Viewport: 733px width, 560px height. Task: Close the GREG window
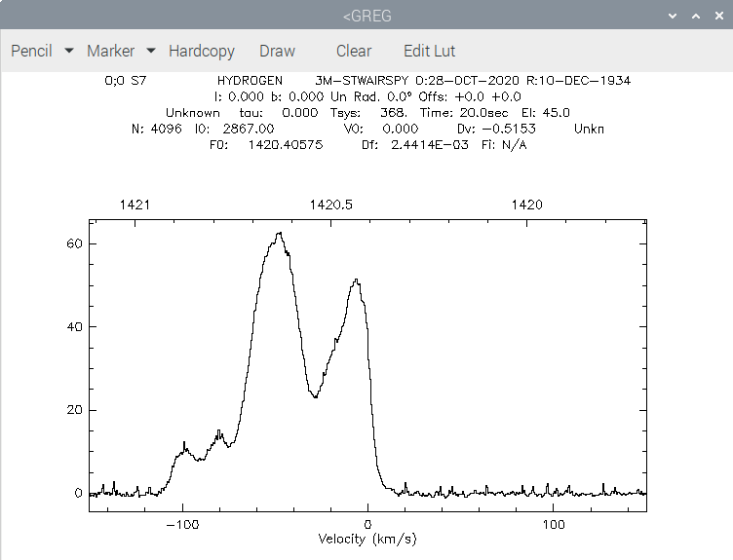[719, 16]
